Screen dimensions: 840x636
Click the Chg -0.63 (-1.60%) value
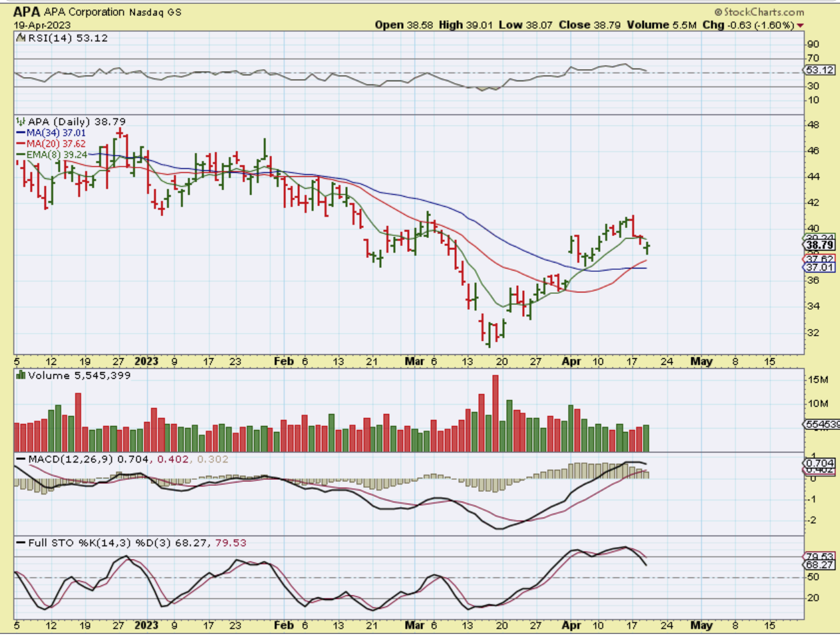pos(748,25)
